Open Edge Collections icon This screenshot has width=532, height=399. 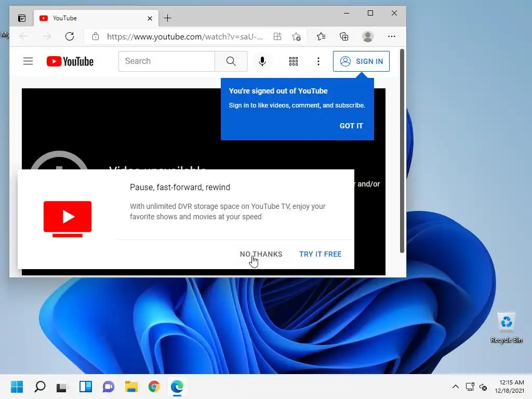pos(344,36)
